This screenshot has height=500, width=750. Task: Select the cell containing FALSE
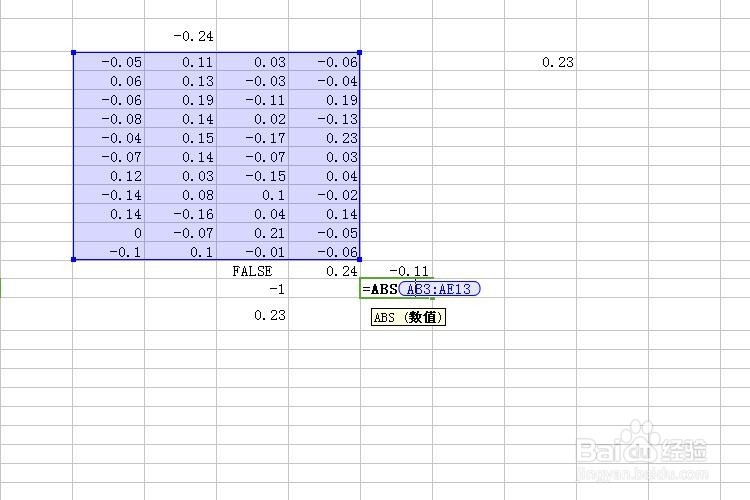pos(253,271)
